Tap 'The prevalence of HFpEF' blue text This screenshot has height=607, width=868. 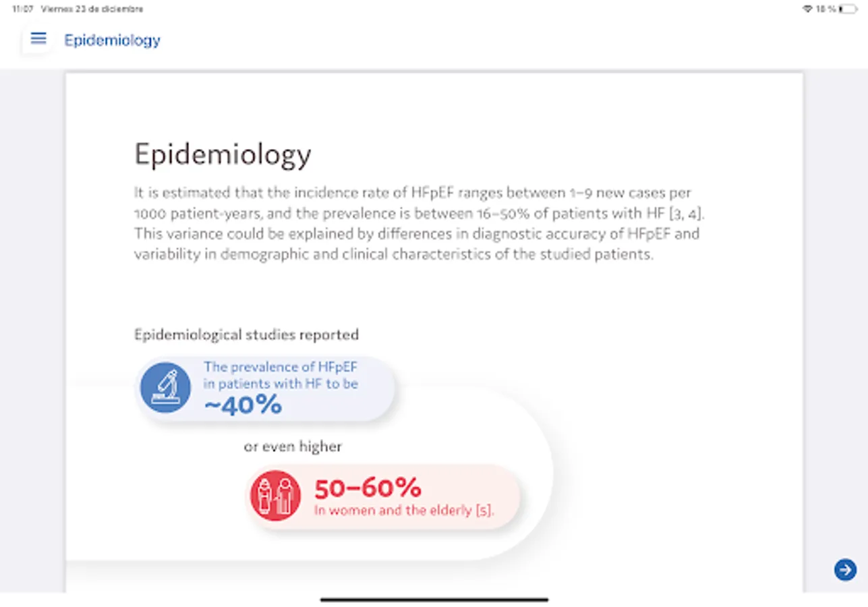(281, 367)
